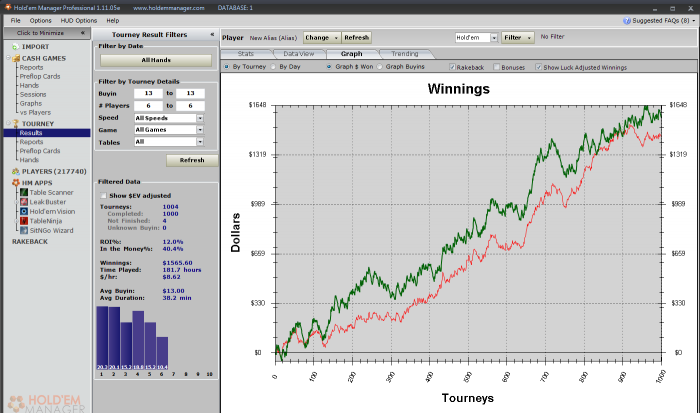This screenshot has height=413, width=700.
Task: Collapse the CASH GAMES tree node
Action: click(8, 58)
